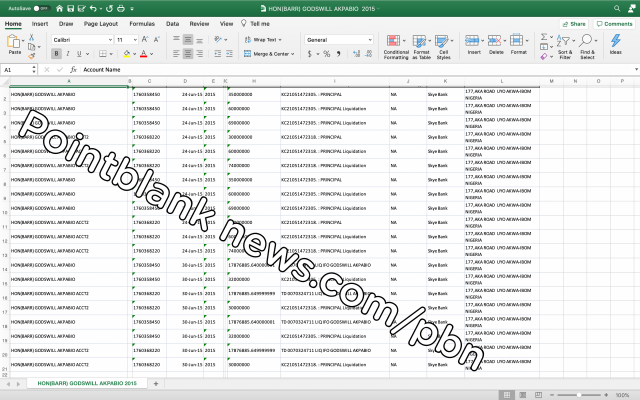Expand the Calibri font name dropdown

pos(106,39)
